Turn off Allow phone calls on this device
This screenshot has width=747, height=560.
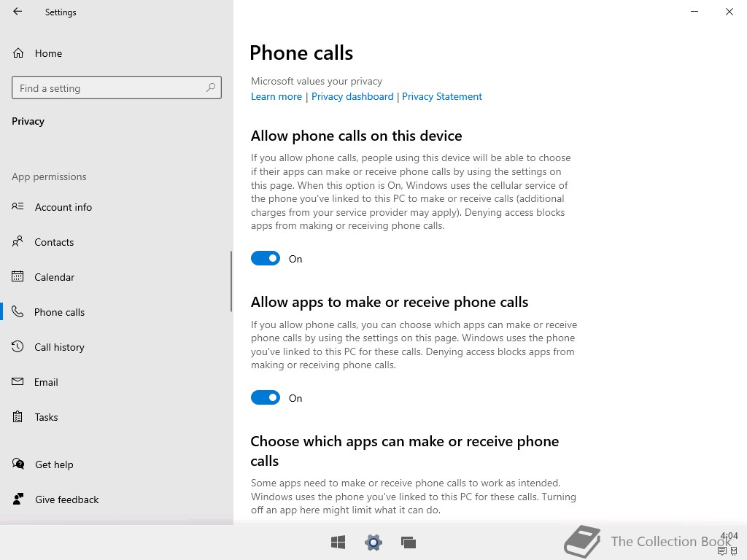click(266, 258)
